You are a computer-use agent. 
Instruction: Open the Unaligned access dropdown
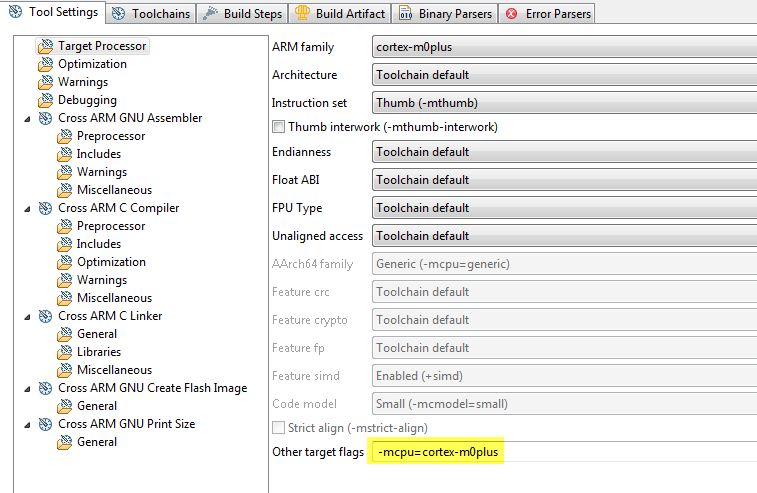tap(564, 236)
